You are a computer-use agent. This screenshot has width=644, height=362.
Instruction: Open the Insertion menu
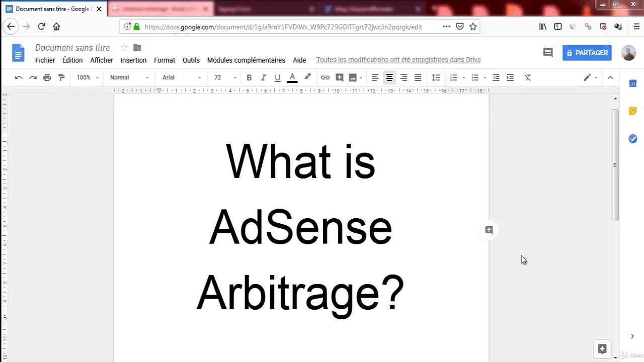coord(133,60)
